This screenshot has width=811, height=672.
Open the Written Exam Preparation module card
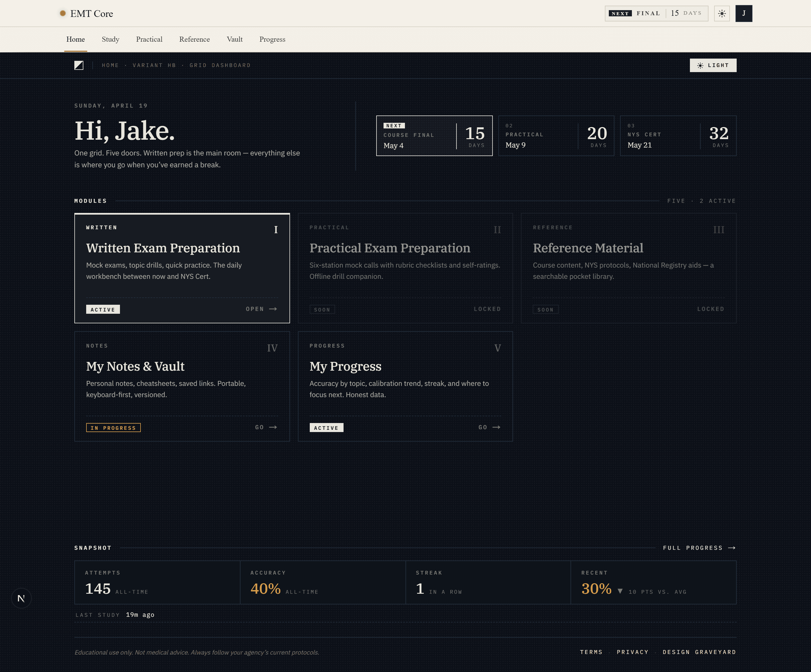pos(182,268)
